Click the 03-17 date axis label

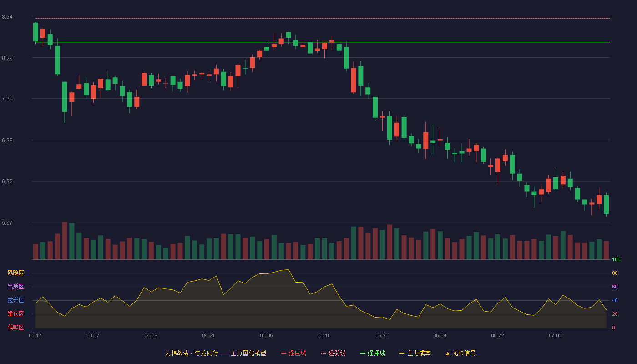pyautogui.click(x=35, y=335)
